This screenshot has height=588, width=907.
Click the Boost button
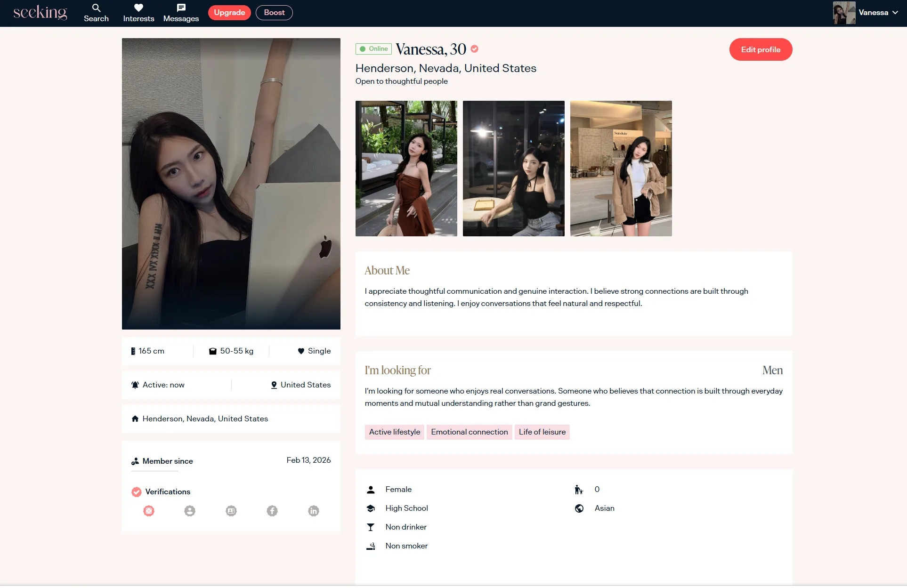274,13
